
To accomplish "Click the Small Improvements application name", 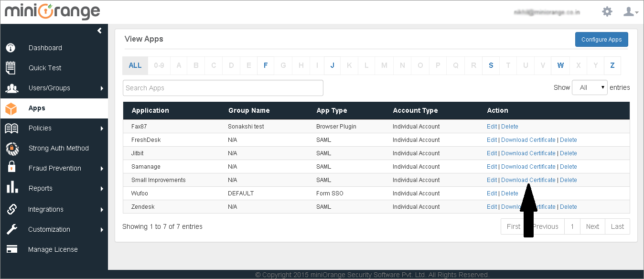I will tap(159, 180).
